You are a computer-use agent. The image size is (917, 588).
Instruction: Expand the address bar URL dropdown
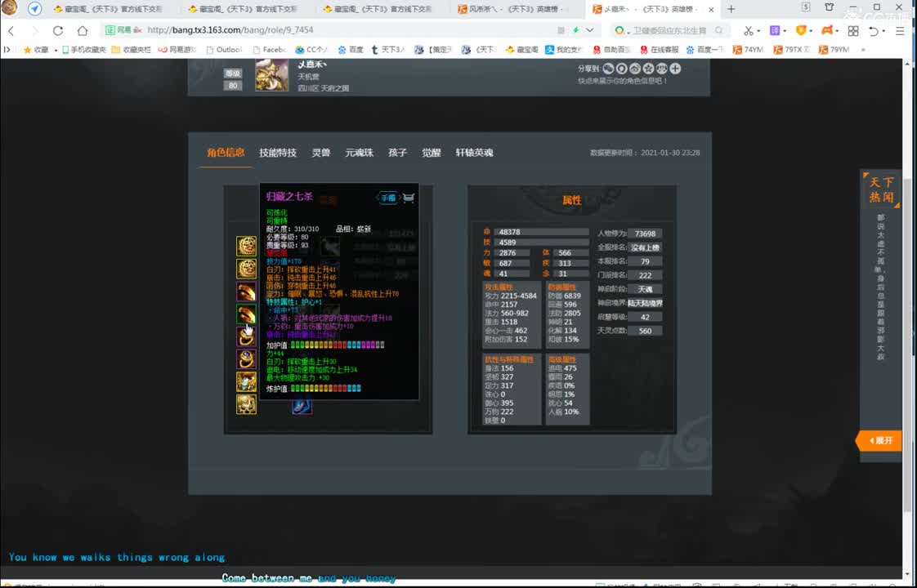click(589, 30)
